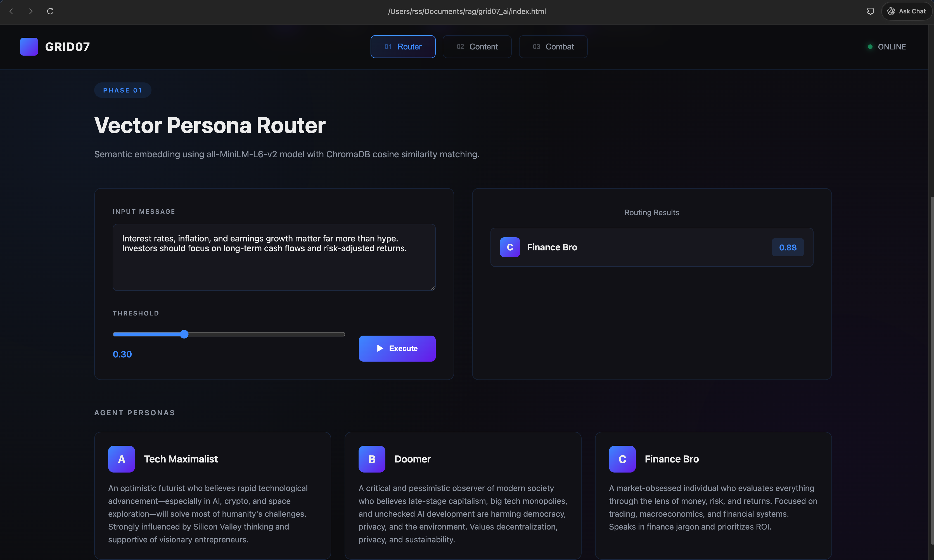Open the Ask Chat button
This screenshot has width=934, height=560.
906,11
